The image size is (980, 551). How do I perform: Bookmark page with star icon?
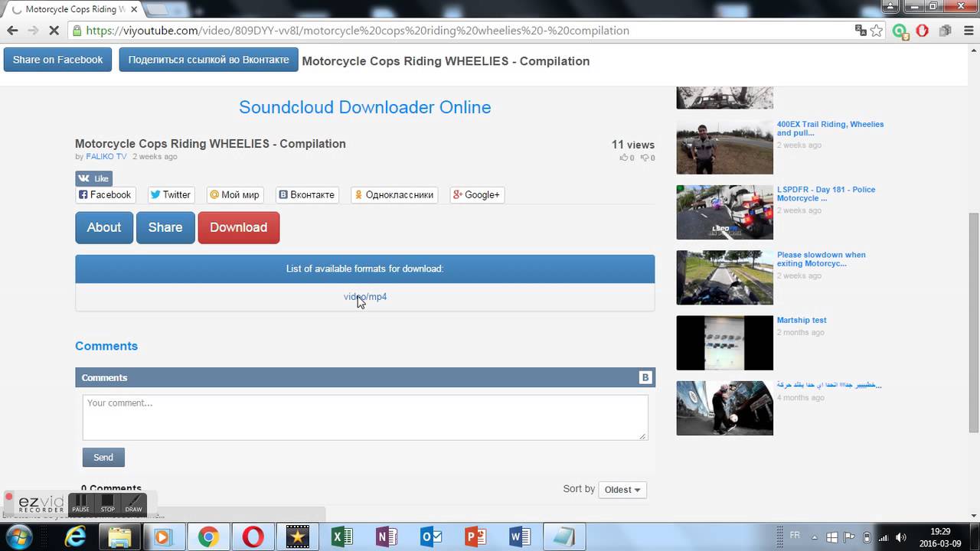point(877,31)
